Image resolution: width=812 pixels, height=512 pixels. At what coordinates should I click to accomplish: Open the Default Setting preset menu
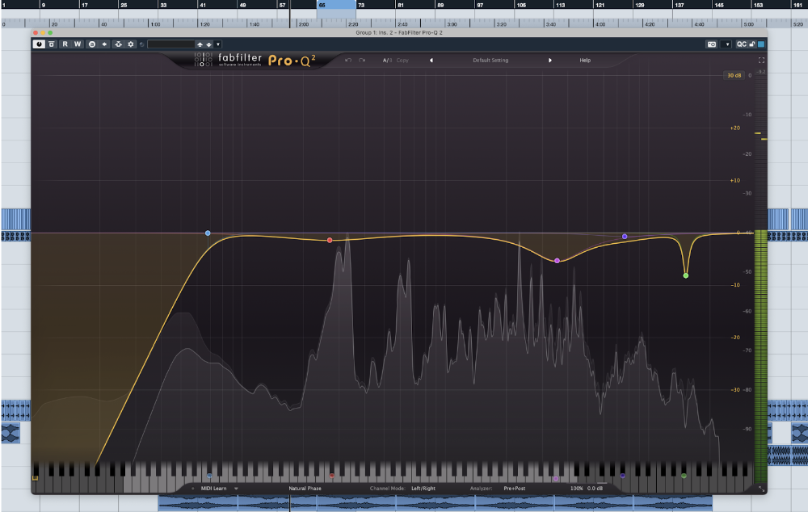click(490, 61)
